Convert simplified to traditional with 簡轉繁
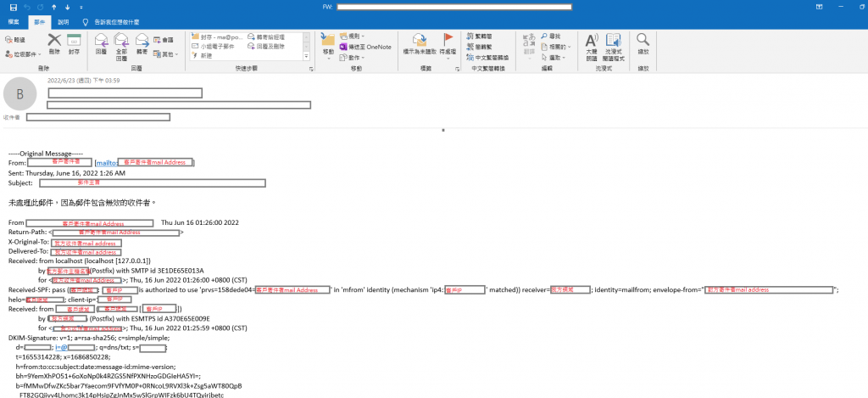Screen dimensions: 868x398 pos(479,47)
